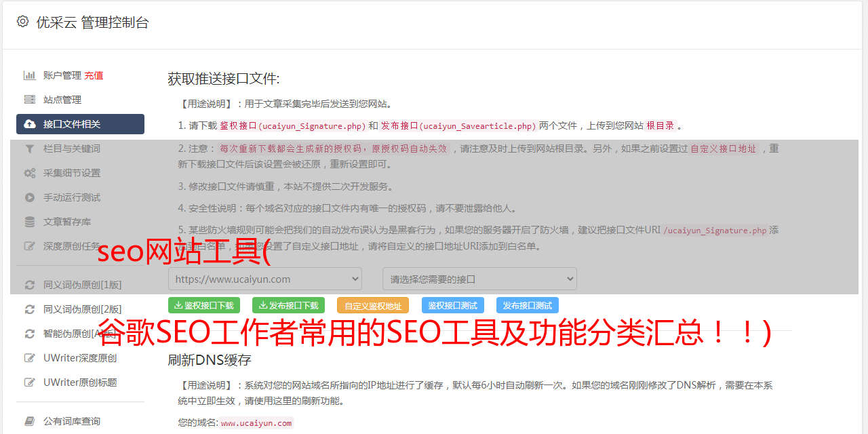Click the refresh icon beside 智能伪原创

click(x=30, y=334)
